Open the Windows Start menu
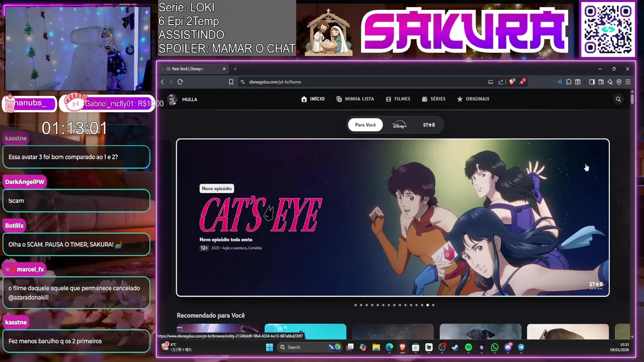The width and height of the screenshot is (644, 362). (269, 347)
